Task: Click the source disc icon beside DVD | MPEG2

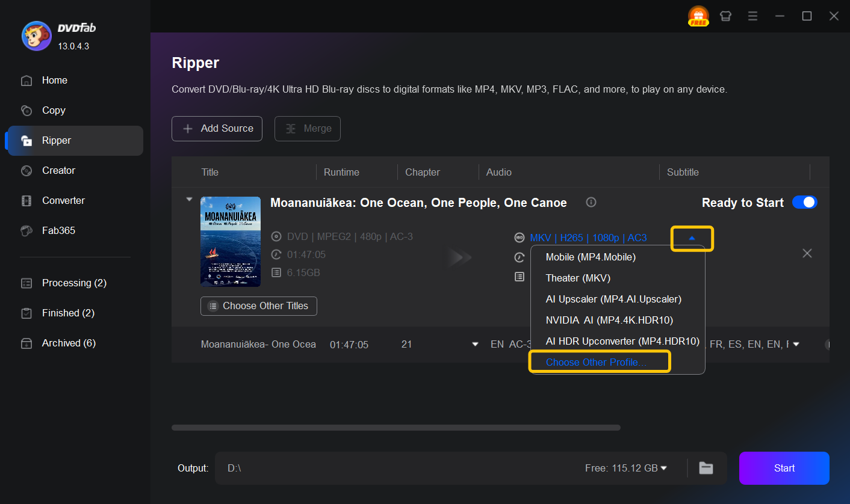Action: [276, 236]
